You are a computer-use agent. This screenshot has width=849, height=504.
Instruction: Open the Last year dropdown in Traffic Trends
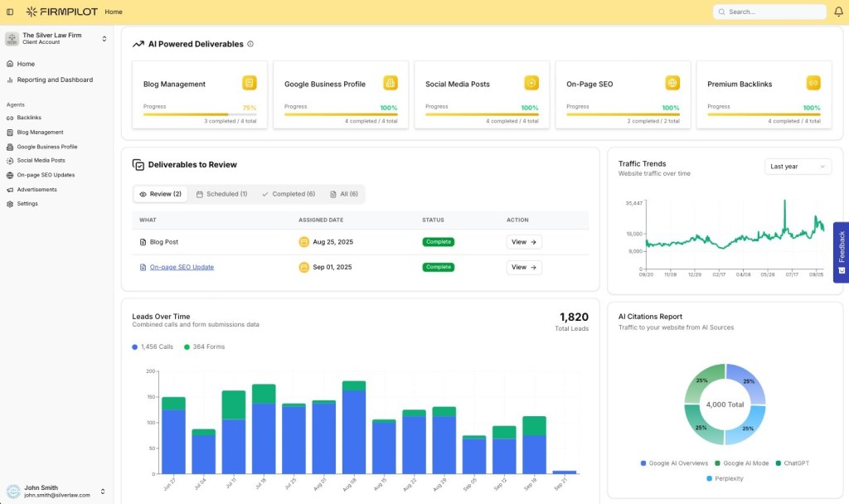coord(798,166)
